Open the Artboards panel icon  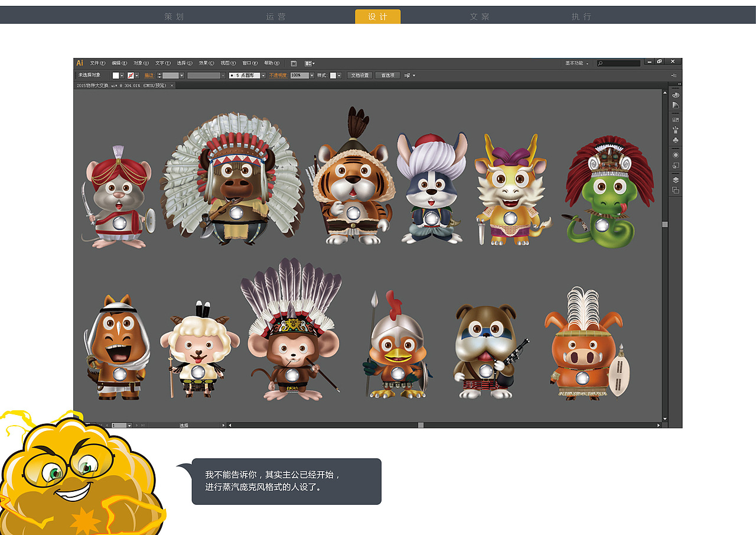(x=676, y=190)
